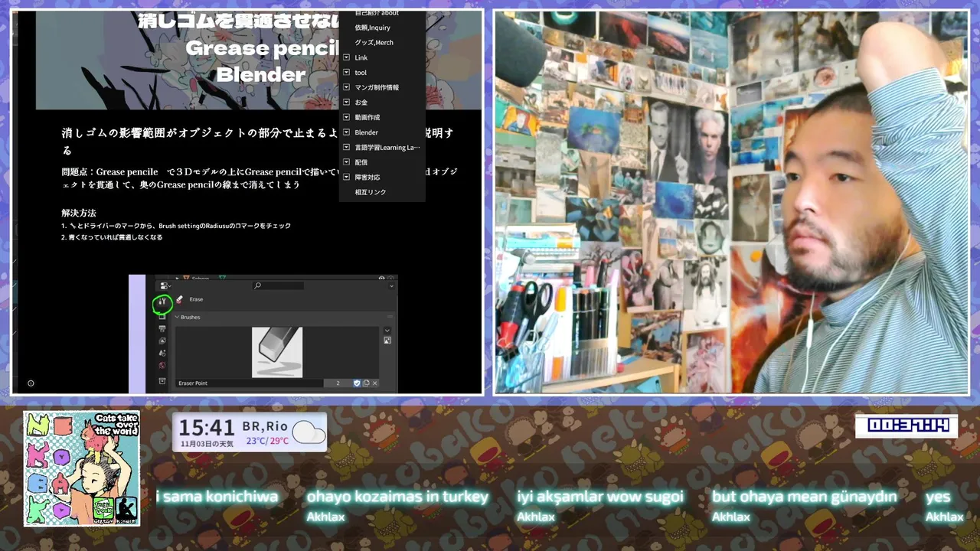Open the Object properties tab icon

162,380
